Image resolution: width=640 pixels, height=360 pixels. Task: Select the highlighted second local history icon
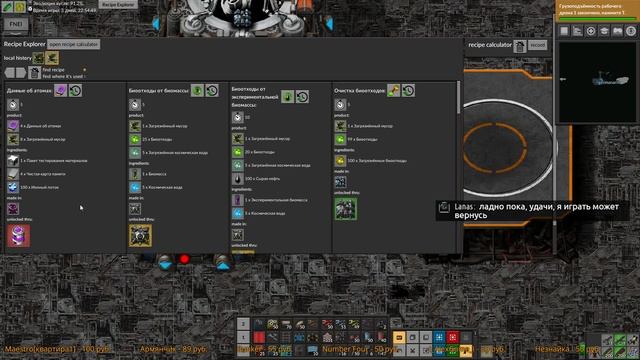coord(52,58)
